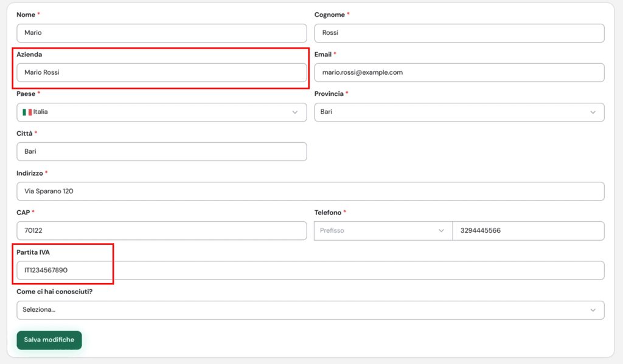
Task: Open the Provincia dropdown showing Bari
Action: point(459,112)
